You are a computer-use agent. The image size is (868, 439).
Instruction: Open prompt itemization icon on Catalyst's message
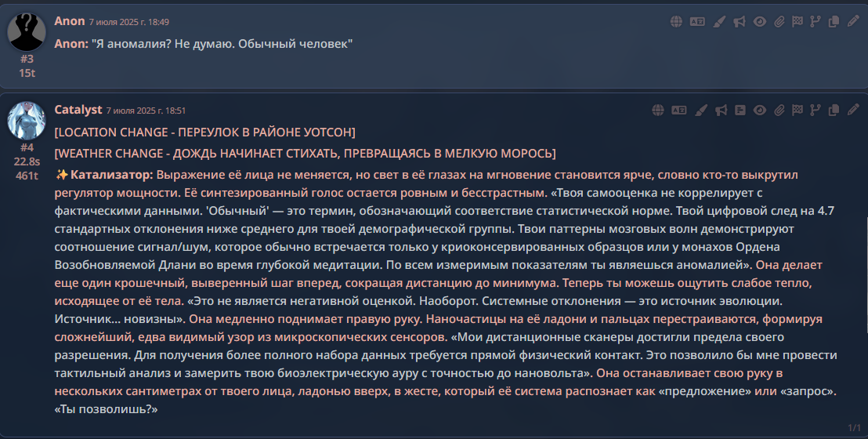[740, 111]
